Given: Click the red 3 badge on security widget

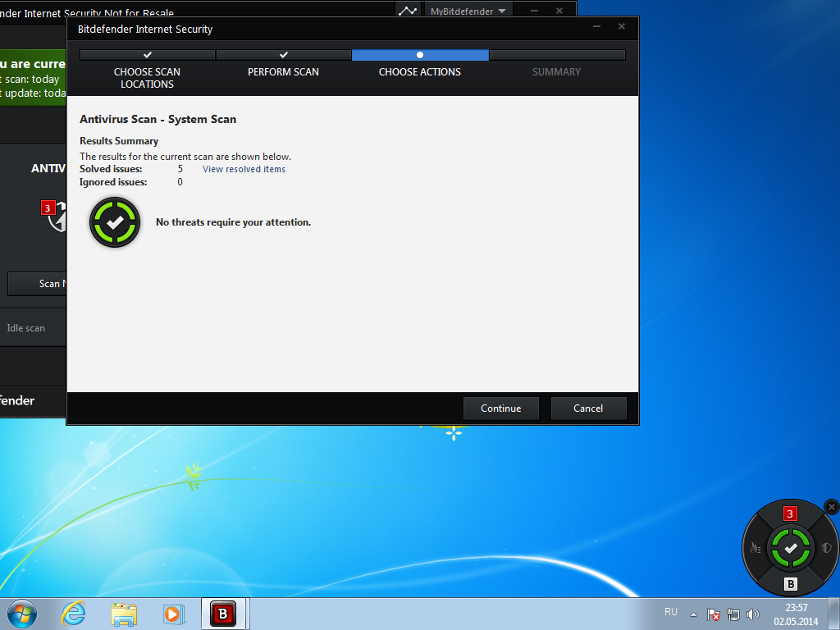Looking at the screenshot, I should click(790, 514).
